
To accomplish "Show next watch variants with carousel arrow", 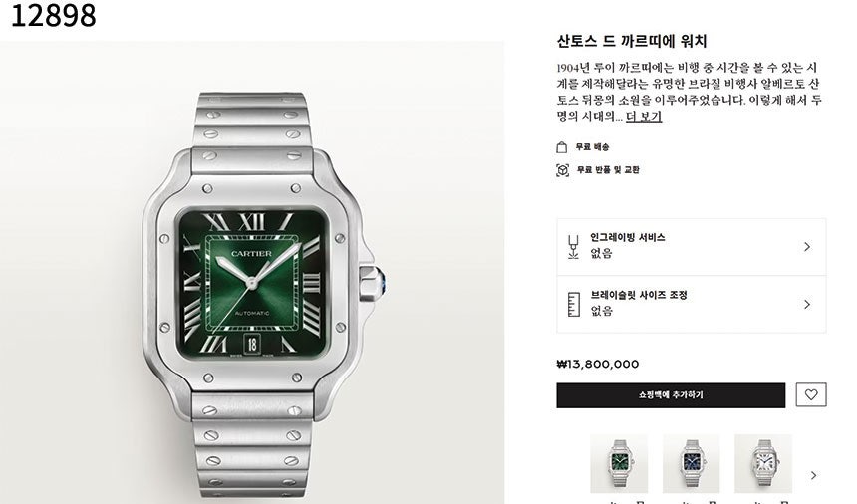I will click(814, 475).
